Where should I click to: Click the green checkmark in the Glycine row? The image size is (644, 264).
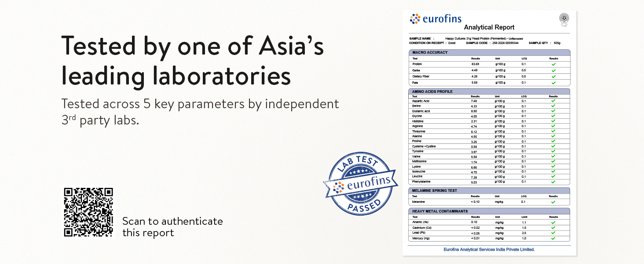click(553, 116)
